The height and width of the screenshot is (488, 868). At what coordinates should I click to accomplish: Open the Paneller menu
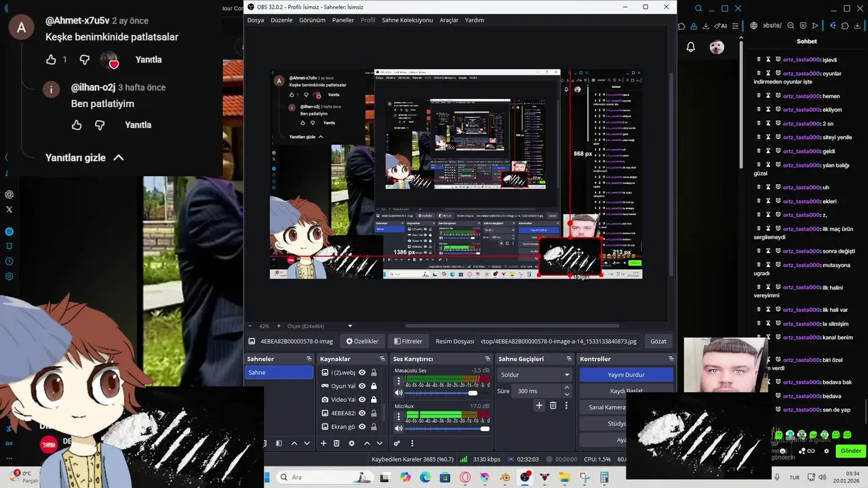click(x=343, y=20)
